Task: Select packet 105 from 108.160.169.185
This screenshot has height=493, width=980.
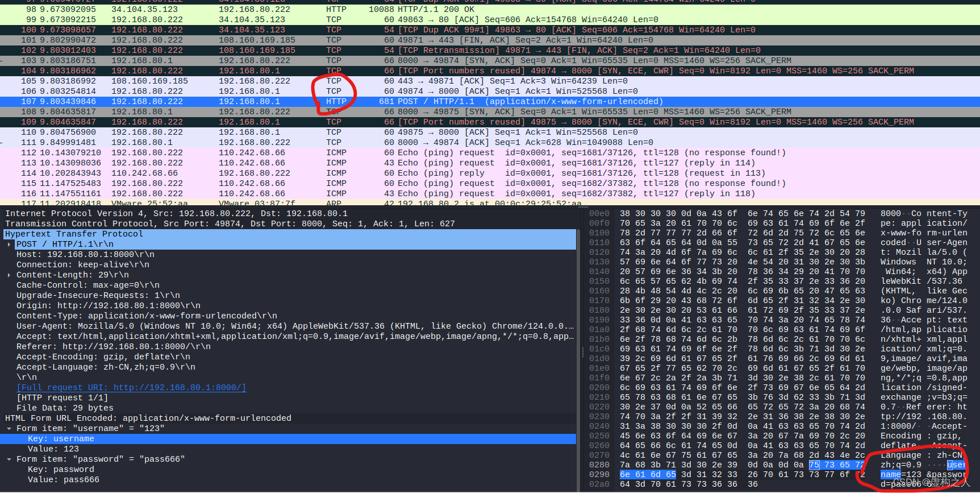Action: click(490, 81)
